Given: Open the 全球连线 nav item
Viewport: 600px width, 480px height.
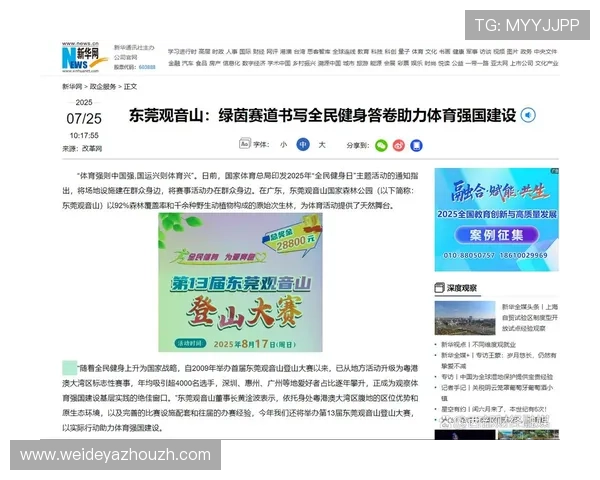Looking at the screenshot, I should (x=344, y=52).
